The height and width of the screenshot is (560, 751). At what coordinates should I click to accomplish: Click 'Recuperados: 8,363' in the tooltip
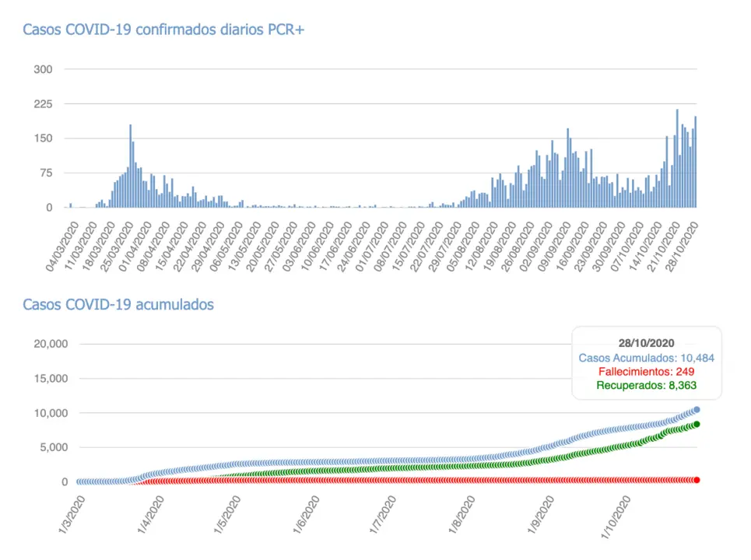646,385
